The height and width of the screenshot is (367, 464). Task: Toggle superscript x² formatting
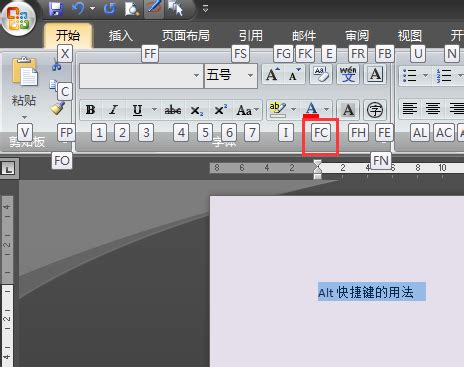(x=220, y=110)
